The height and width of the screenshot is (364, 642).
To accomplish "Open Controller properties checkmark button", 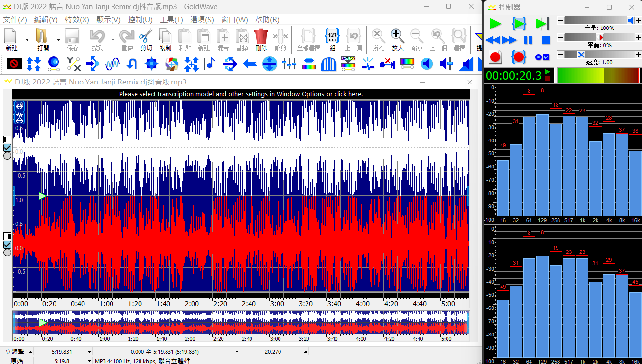I will point(542,57).
